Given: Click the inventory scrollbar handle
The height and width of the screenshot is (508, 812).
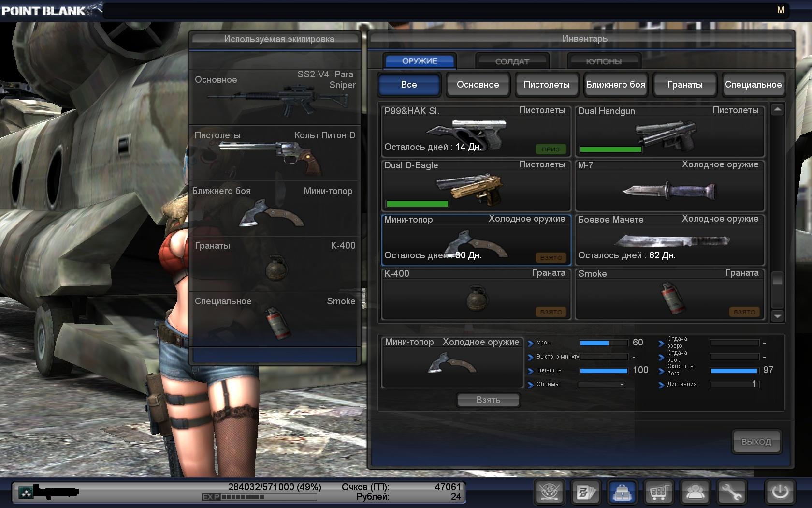Looking at the screenshot, I should coord(777,280).
